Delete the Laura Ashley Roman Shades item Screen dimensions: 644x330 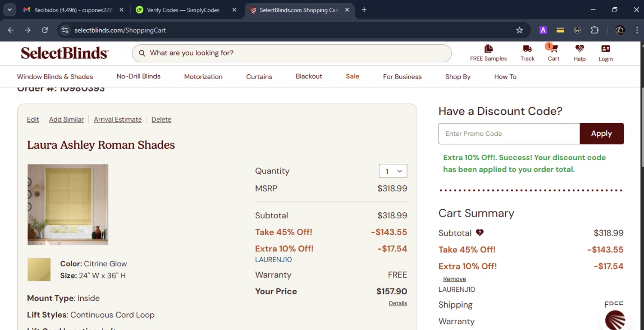coord(161,119)
